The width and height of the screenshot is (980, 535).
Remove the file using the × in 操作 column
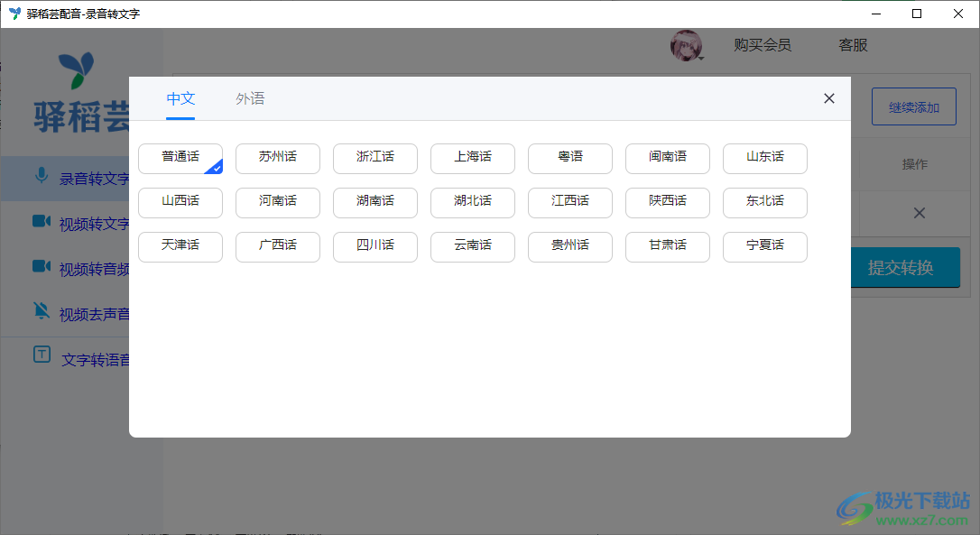(x=919, y=213)
